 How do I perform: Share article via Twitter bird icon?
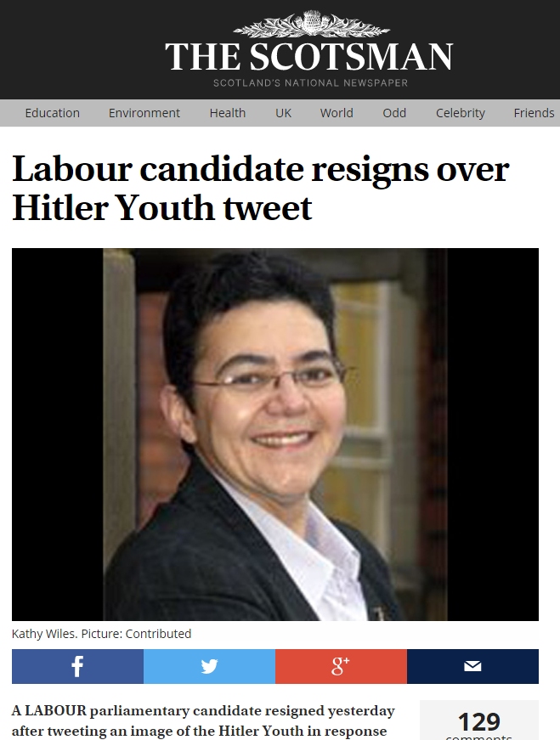point(209,666)
